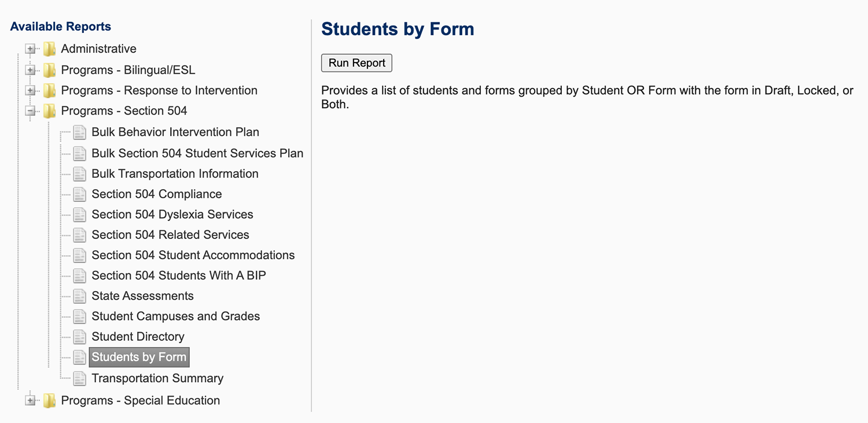Run the Students by Form report

click(356, 63)
